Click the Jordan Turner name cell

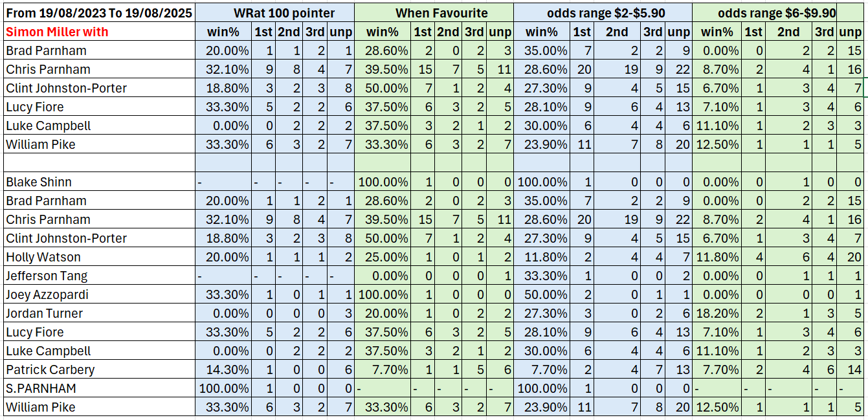pyautogui.click(x=98, y=313)
